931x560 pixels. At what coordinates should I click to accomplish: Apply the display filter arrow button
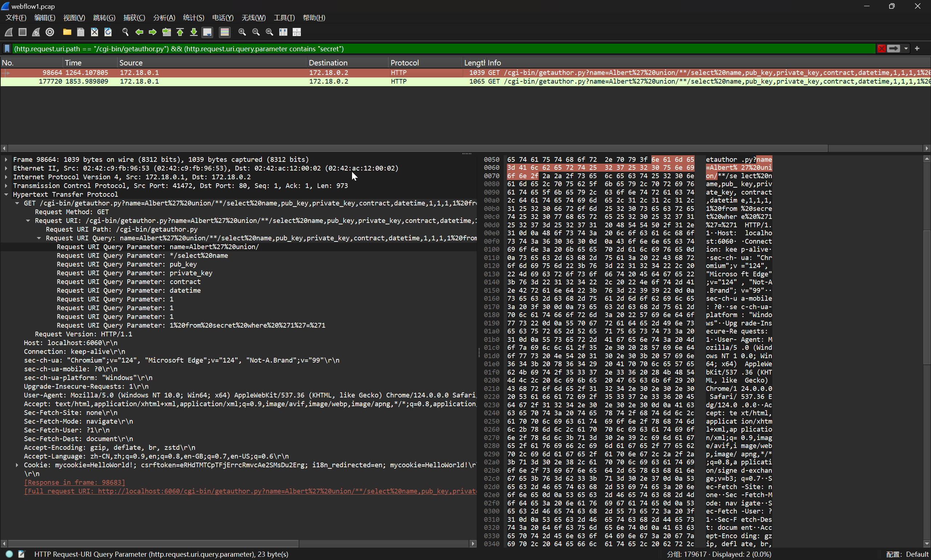click(893, 49)
